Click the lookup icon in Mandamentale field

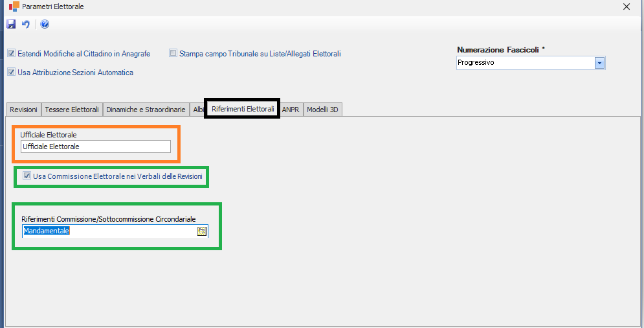pos(202,231)
